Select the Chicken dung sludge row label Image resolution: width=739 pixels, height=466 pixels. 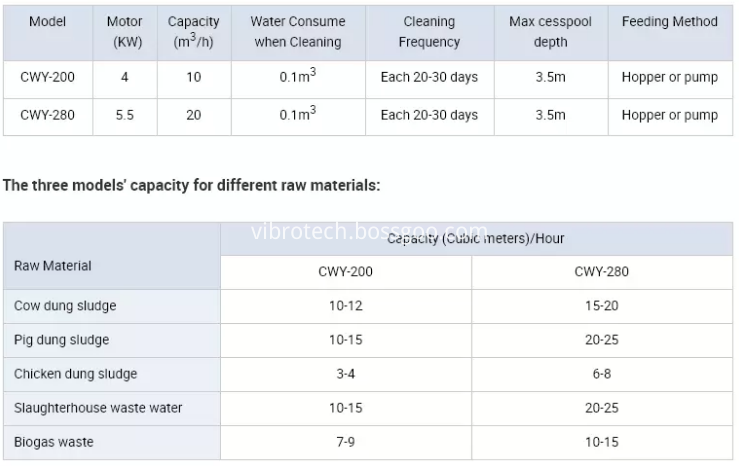click(76, 374)
